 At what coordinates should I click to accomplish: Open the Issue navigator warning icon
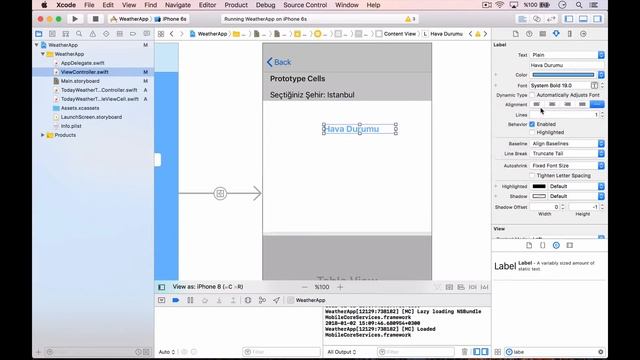tap(93, 34)
